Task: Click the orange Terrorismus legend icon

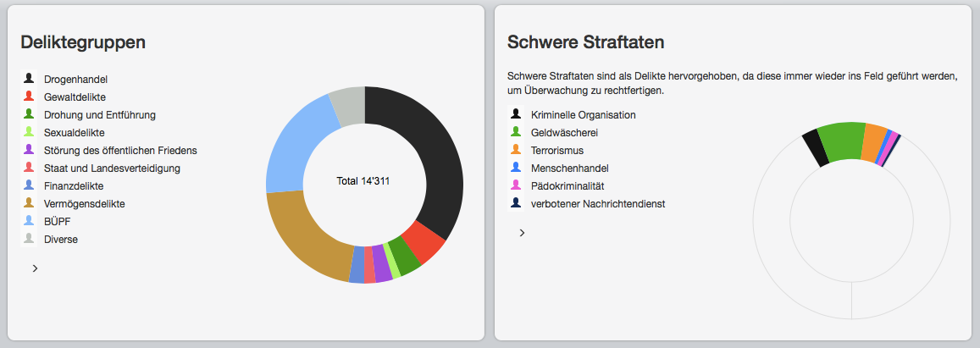Action: tap(515, 150)
